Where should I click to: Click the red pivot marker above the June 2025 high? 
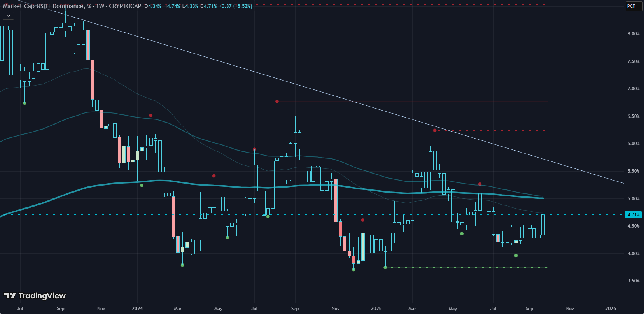(480, 184)
